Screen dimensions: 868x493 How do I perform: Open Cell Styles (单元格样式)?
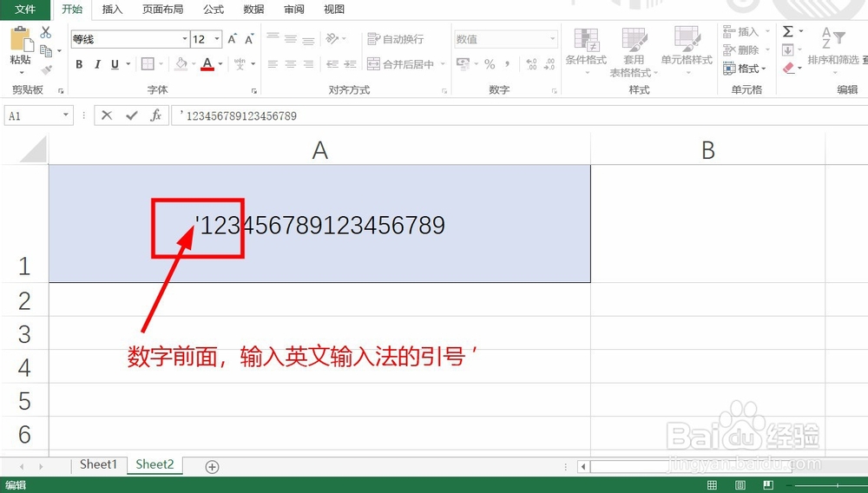(687, 50)
